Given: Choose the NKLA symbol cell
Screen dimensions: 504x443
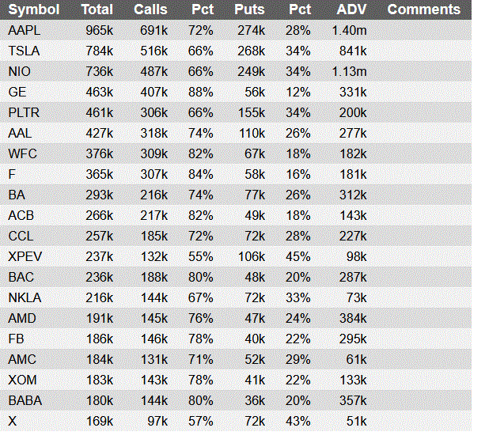Looking at the screenshot, I should pyautogui.click(x=25, y=297).
